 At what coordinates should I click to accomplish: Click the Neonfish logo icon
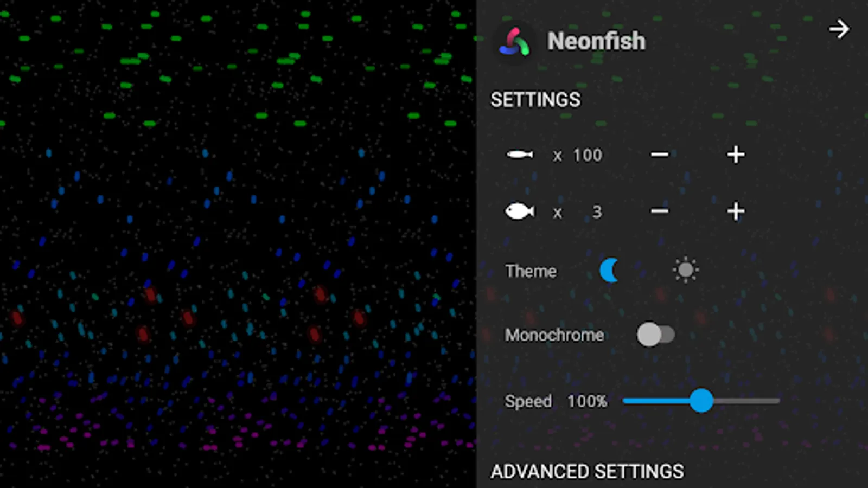click(x=514, y=42)
